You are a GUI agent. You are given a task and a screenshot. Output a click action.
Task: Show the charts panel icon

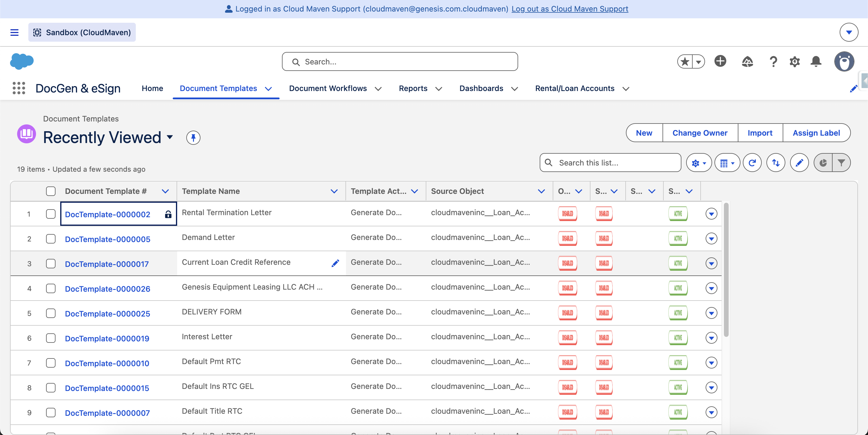pos(823,163)
